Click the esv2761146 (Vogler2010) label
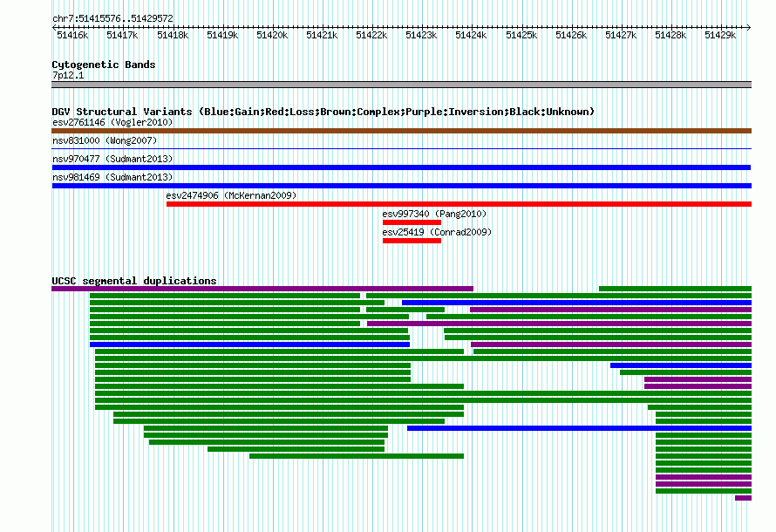Screen dimensions: 776x532 click(112, 122)
